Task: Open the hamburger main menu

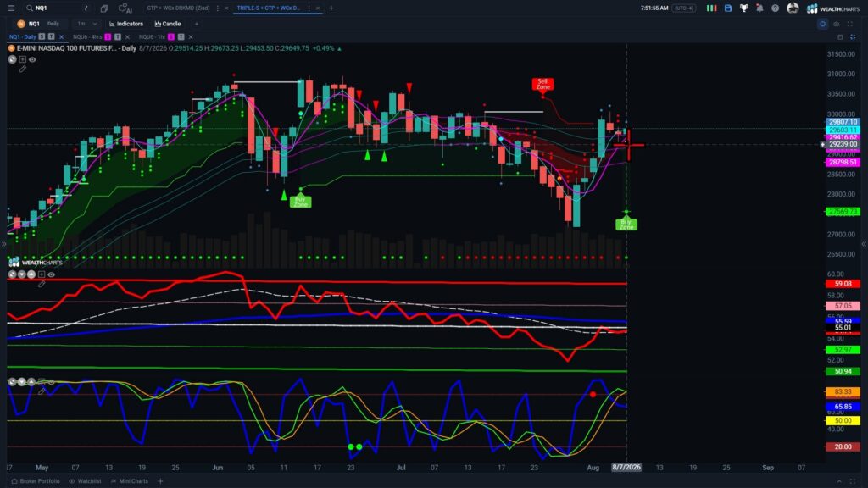Action: click(x=11, y=8)
